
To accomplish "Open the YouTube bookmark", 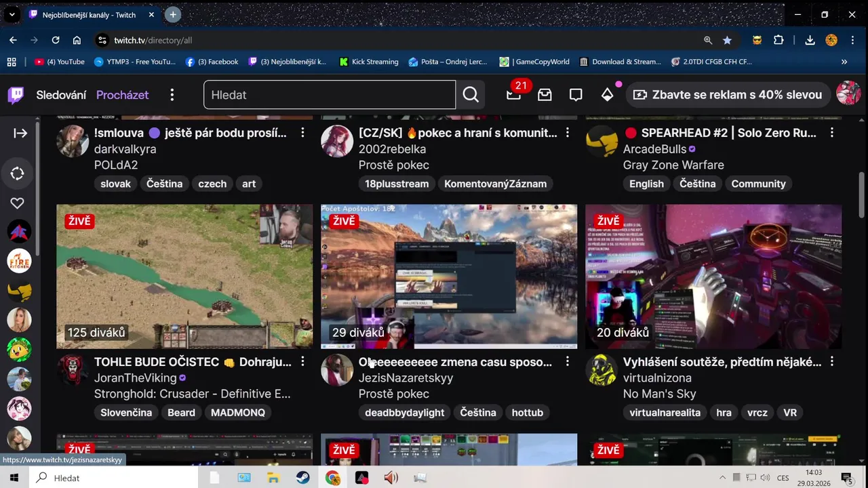I will point(60,62).
